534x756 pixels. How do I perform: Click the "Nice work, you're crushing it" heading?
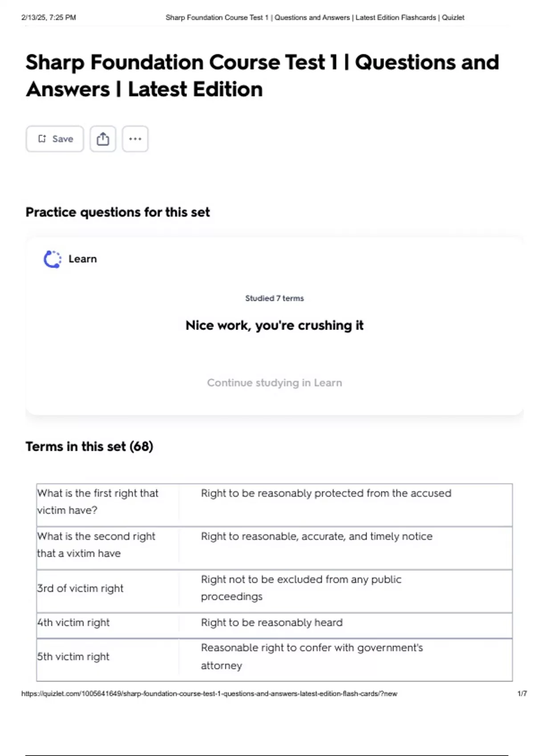(274, 326)
